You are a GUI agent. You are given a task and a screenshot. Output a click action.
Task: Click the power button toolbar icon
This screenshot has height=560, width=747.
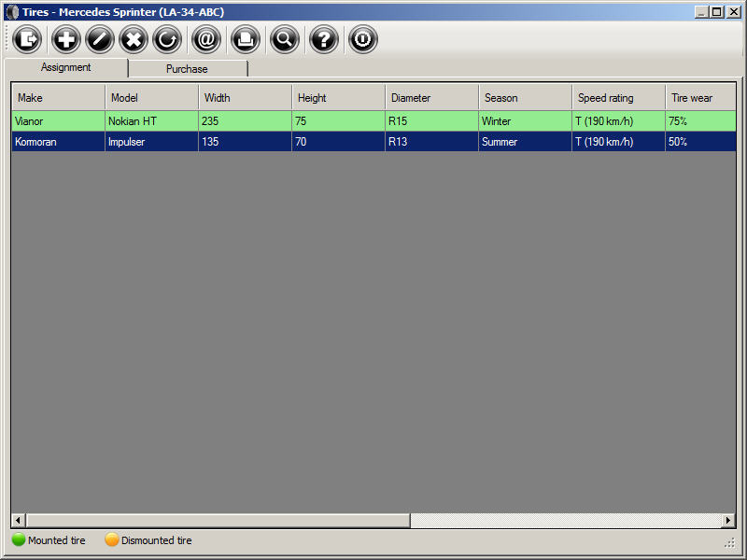[x=362, y=39]
